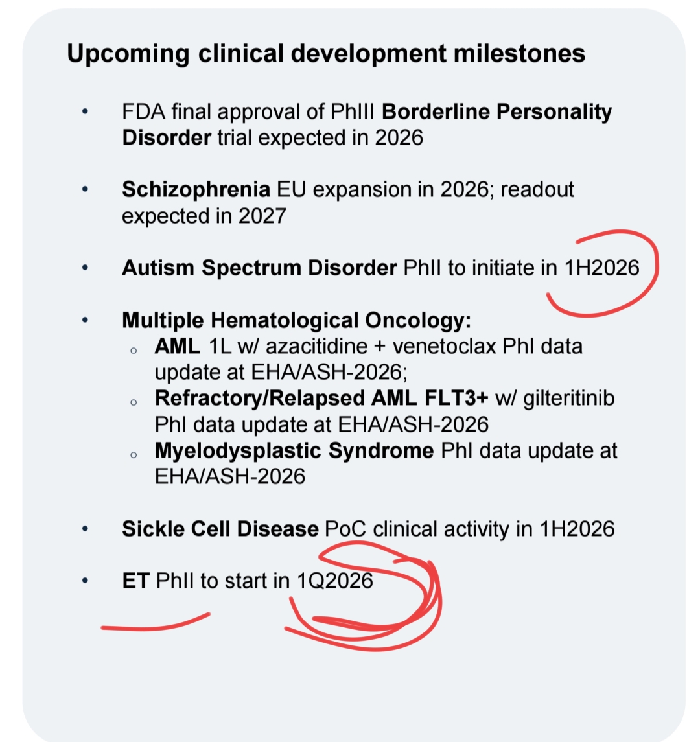Click the 'Sickle Cell Disease' bold text
Image resolution: width=700 pixels, height=742 pixels.
coord(220,529)
